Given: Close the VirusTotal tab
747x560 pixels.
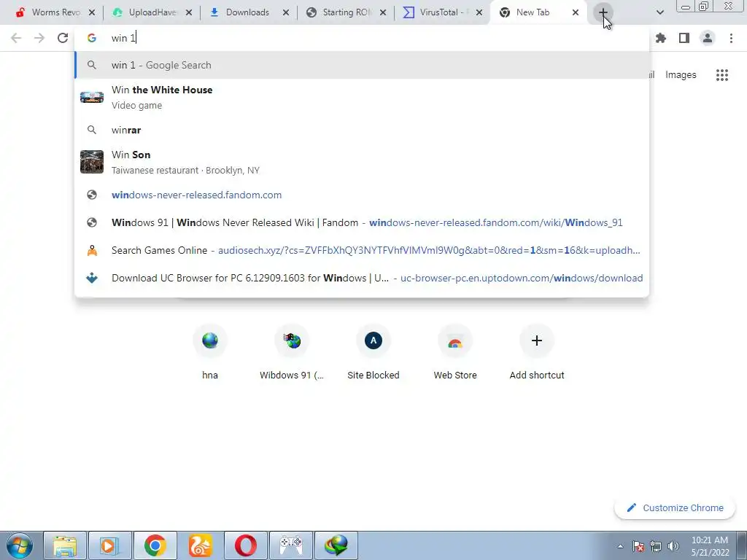Looking at the screenshot, I should 480,12.
